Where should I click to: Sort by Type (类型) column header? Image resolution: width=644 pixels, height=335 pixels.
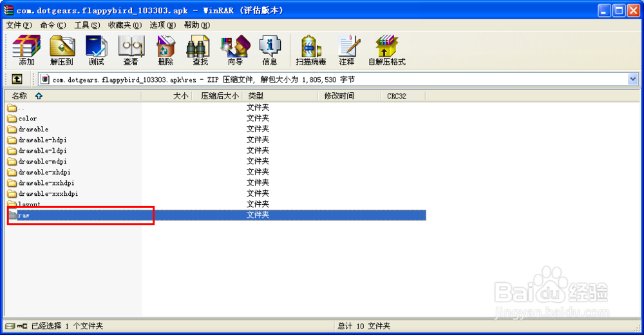pos(281,96)
